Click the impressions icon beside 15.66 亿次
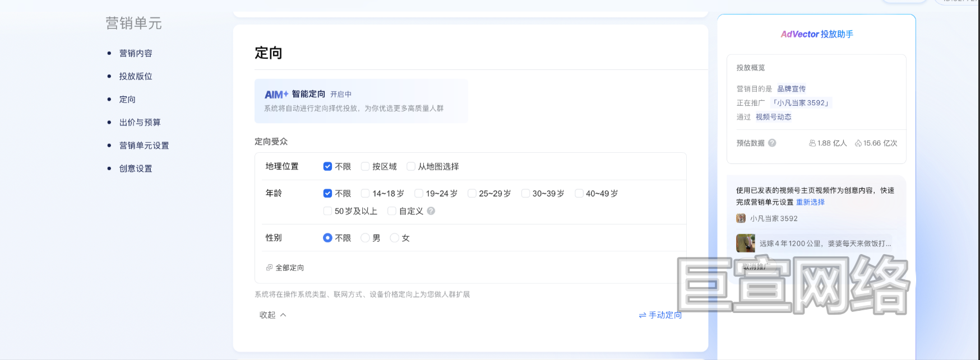This screenshot has width=980, height=360. tap(858, 143)
